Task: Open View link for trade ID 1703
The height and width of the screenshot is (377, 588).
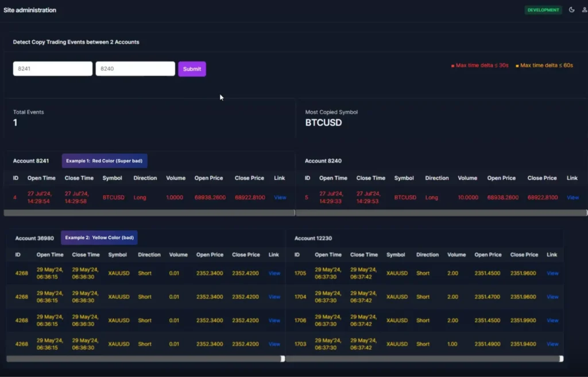Action: [552, 344]
